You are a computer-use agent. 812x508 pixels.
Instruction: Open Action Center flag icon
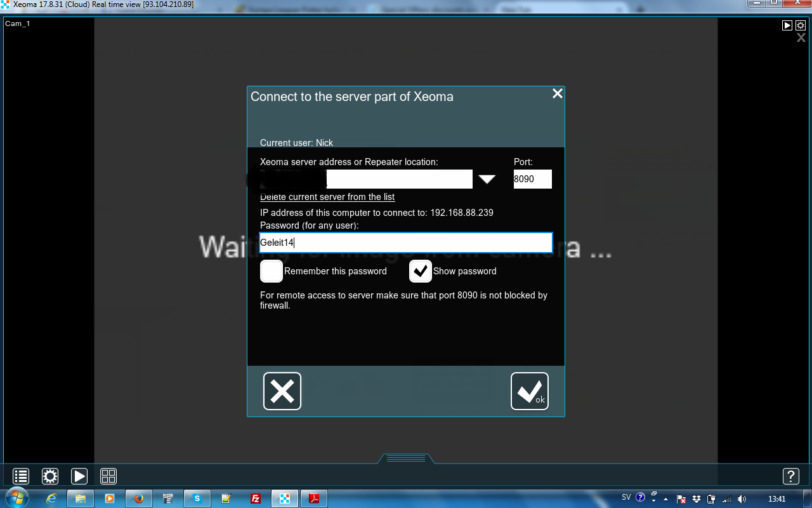coord(681,499)
